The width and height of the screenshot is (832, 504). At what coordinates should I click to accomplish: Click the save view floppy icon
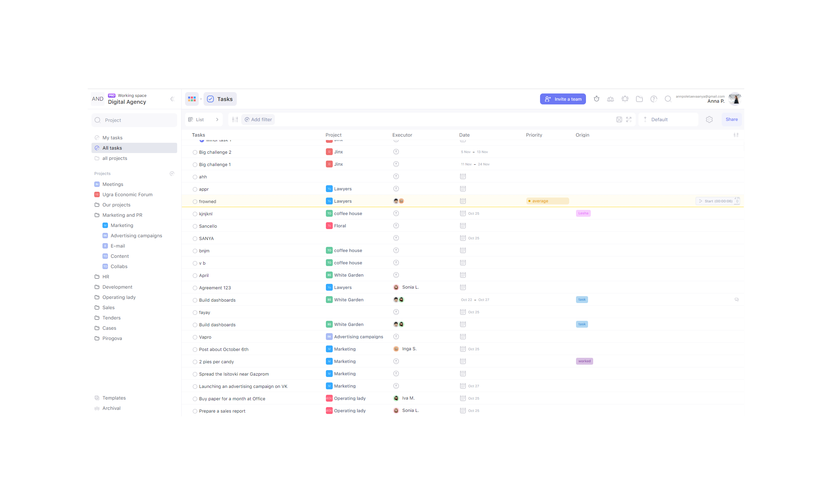click(x=619, y=119)
